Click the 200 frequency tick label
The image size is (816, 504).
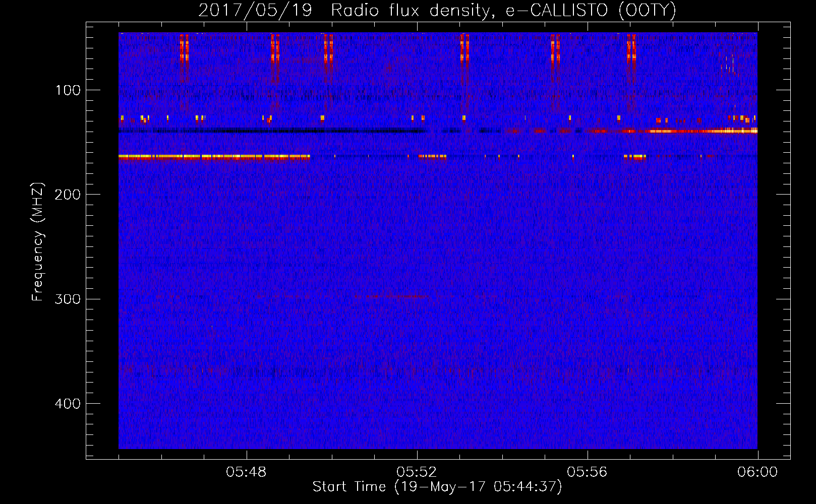point(68,195)
